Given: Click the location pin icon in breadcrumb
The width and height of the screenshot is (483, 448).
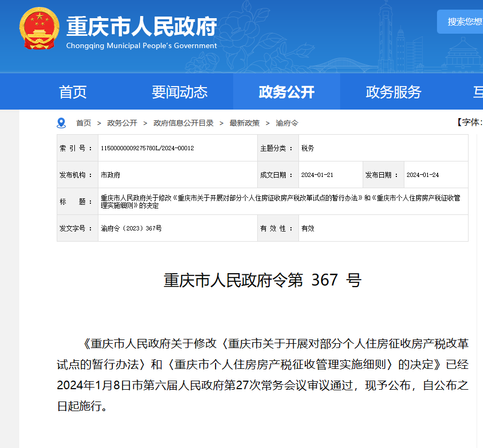Looking at the screenshot, I should click(x=61, y=123).
